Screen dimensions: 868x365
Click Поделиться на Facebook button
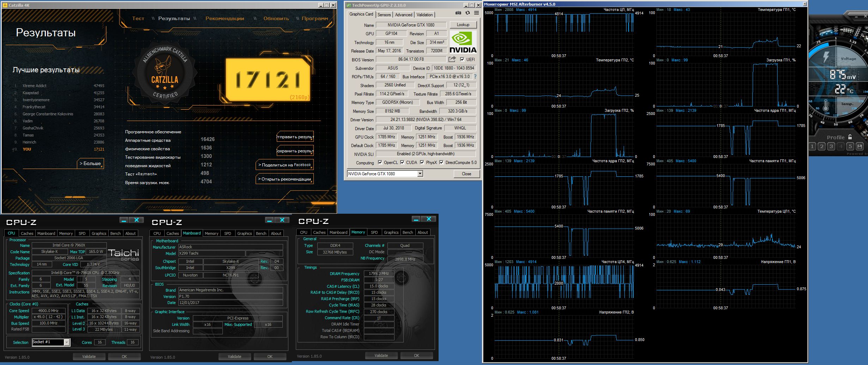(x=285, y=165)
